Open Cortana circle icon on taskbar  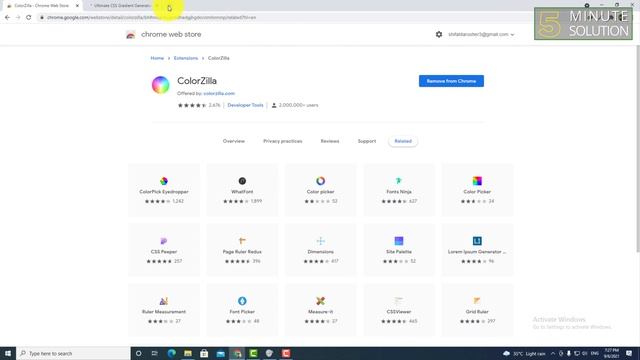coord(138,353)
